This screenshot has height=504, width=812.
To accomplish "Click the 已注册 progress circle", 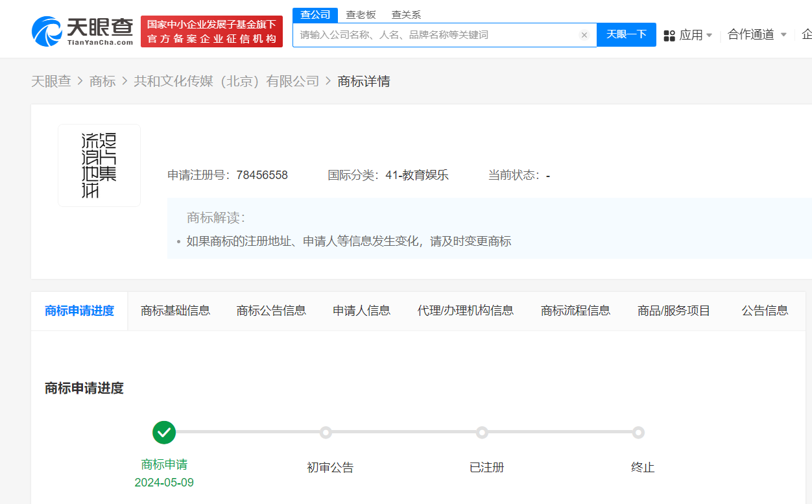I will (482, 432).
